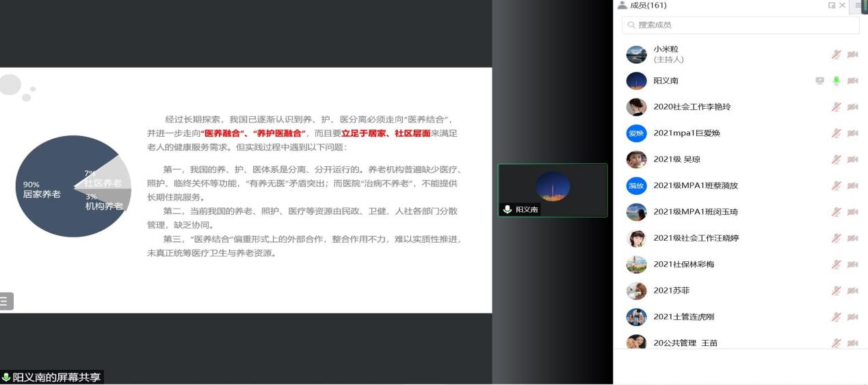Click the 阳义南 speaker video thumbnail

pos(552,190)
